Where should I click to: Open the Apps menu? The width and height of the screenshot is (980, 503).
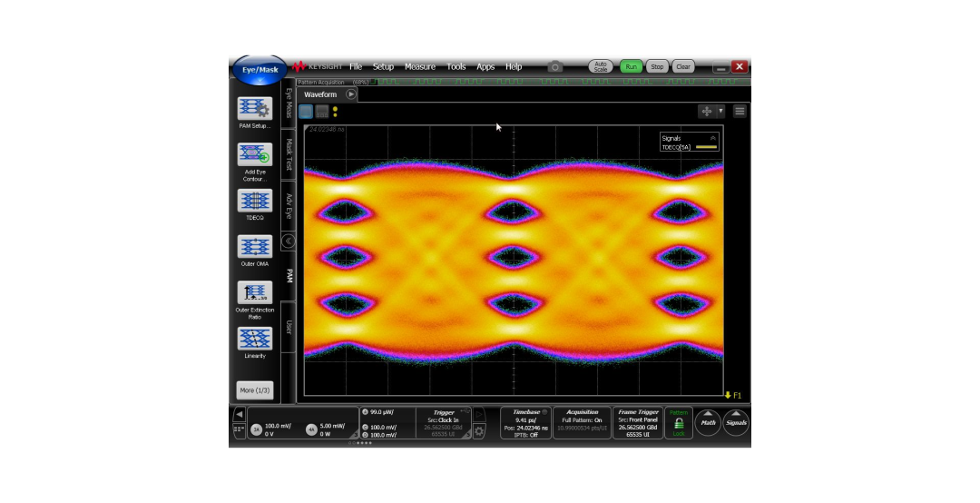[485, 66]
